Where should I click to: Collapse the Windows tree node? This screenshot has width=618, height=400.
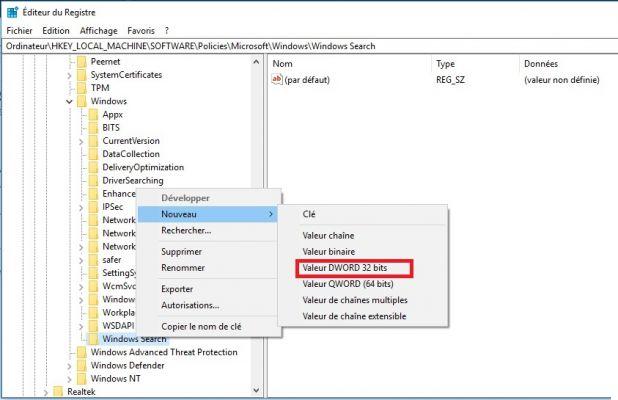[69, 102]
